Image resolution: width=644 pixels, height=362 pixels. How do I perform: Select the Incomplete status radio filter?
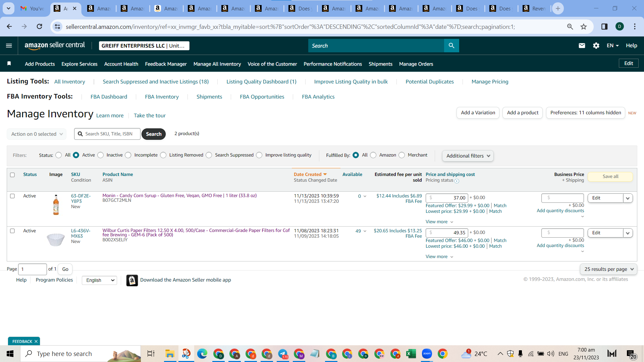click(128, 155)
